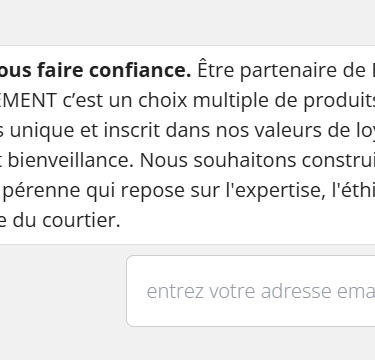Focus the 'entrez votre adresse' placeholder text
The height and width of the screenshot is (360, 375).
pyautogui.click(x=239, y=291)
